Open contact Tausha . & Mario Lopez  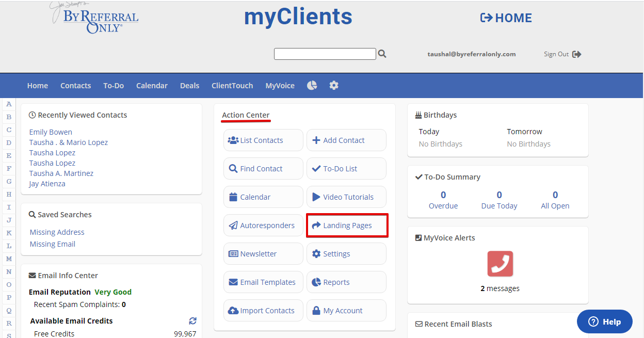coord(69,142)
